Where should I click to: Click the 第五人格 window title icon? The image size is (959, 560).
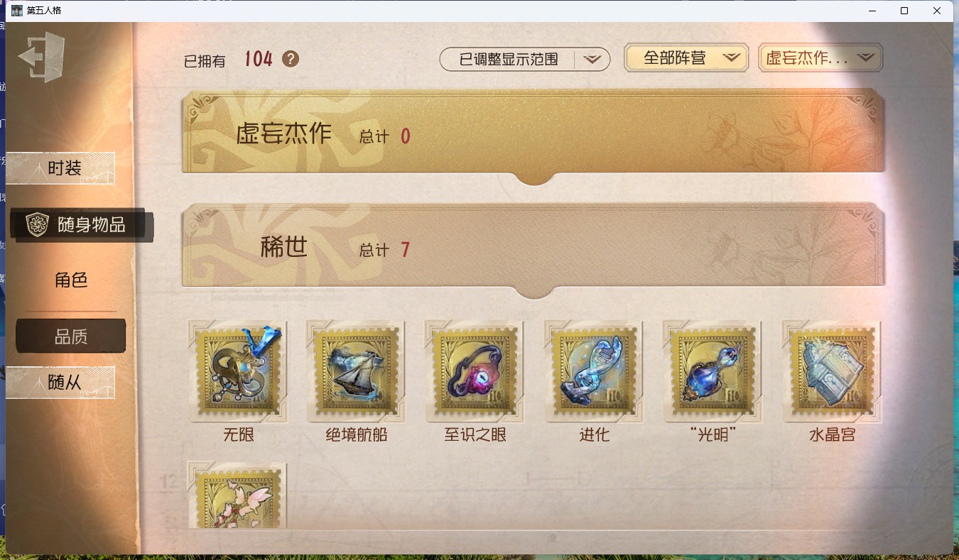pos(16,11)
